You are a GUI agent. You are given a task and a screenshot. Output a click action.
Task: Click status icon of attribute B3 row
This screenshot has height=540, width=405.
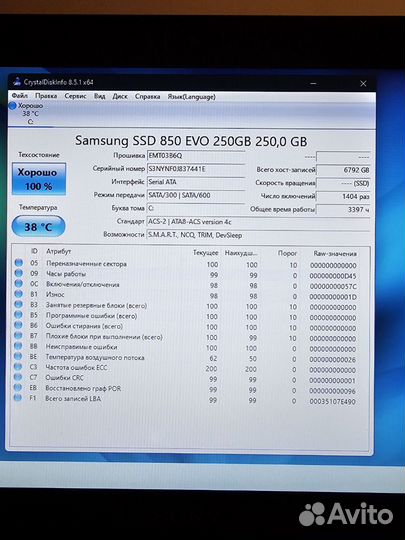pyautogui.click(x=18, y=304)
